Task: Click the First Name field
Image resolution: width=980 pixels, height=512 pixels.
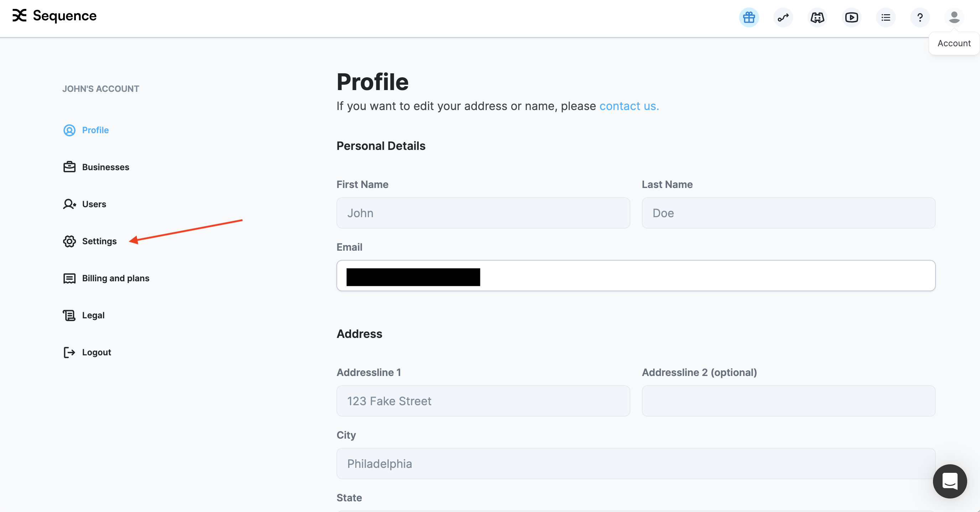Action: coord(483,213)
